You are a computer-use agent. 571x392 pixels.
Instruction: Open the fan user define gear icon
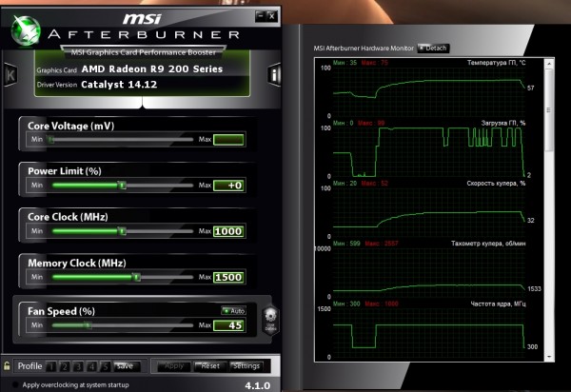pos(270,320)
